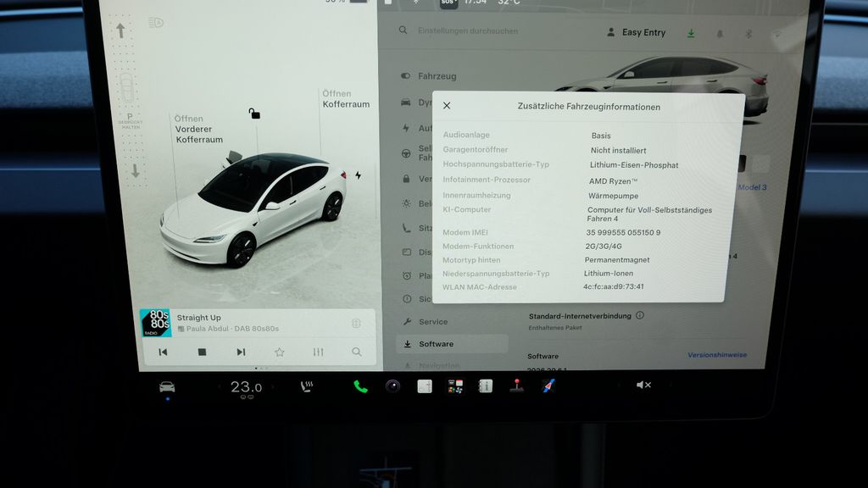Viewport: 868px width, 488px height.
Task: Open the green phone app
Action: point(360,386)
